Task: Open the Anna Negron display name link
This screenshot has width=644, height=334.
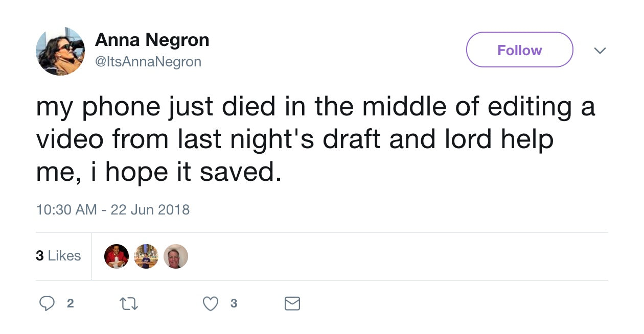Action: click(x=152, y=40)
